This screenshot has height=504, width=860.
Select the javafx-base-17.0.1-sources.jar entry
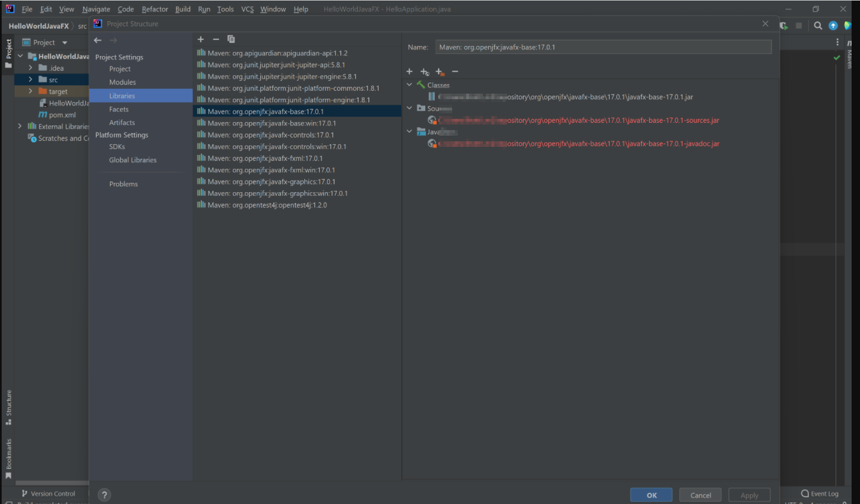coord(573,121)
